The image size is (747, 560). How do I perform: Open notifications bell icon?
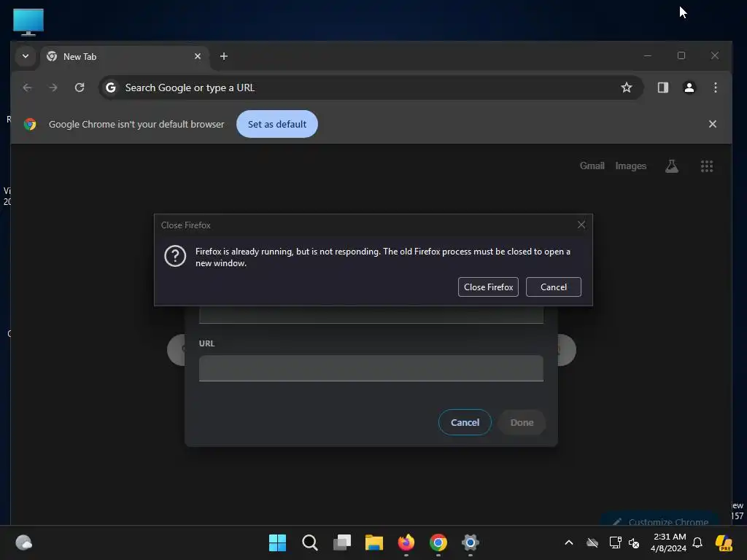(x=697, y=542)
